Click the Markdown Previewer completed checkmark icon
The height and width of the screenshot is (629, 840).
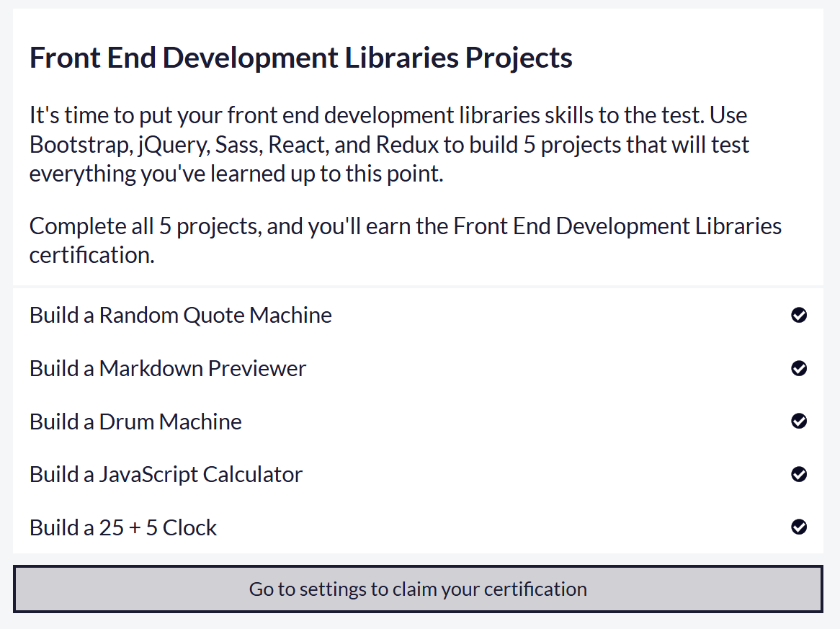(x=798, y=368)
